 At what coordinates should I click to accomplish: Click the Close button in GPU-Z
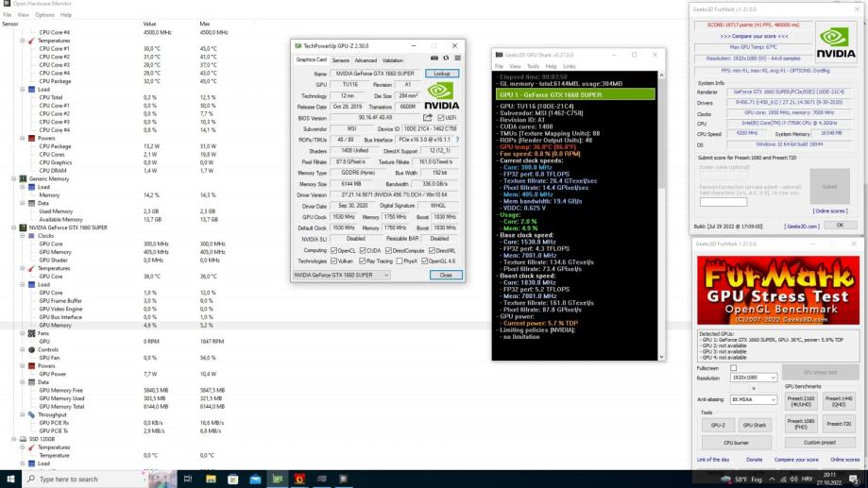click(446, 275)
